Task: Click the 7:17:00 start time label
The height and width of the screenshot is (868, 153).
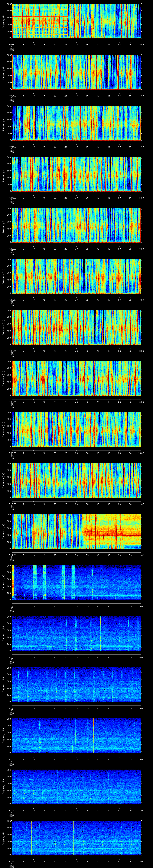Action: click(12, 861)
